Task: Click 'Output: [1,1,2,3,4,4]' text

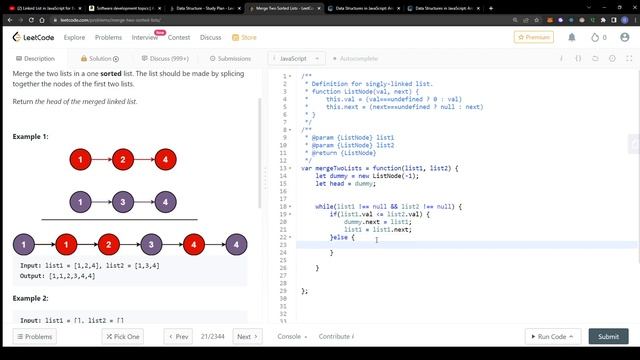Action: click(58, 276)
